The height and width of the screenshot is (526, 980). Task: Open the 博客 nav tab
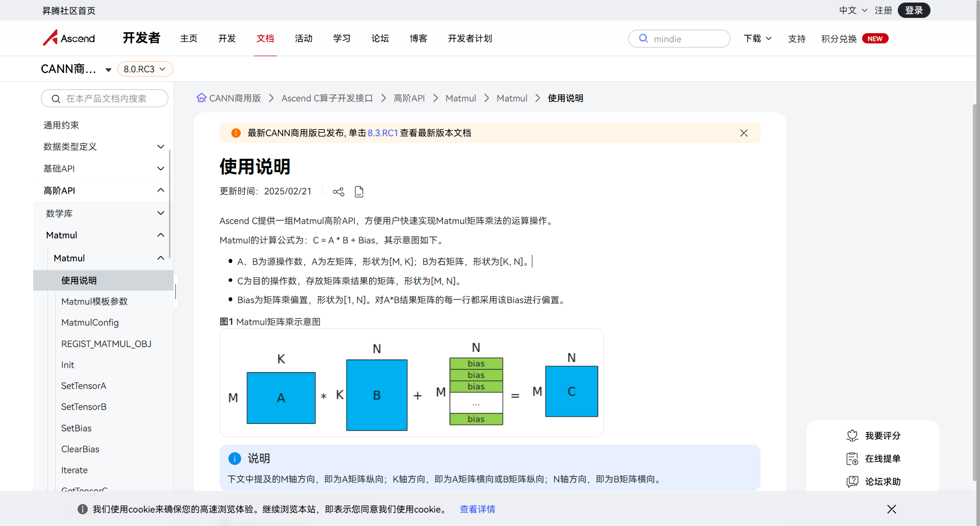419,38
